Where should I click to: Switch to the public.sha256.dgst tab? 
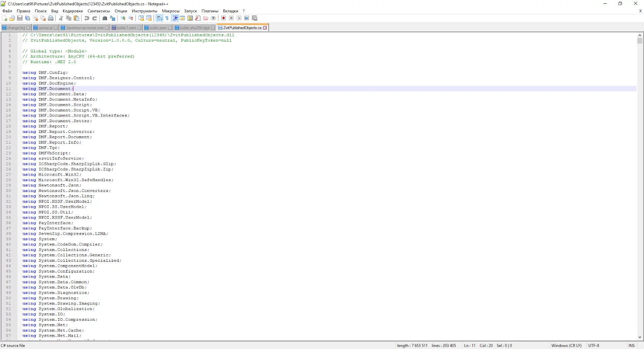pyautogui.click(x=195, y=28)
